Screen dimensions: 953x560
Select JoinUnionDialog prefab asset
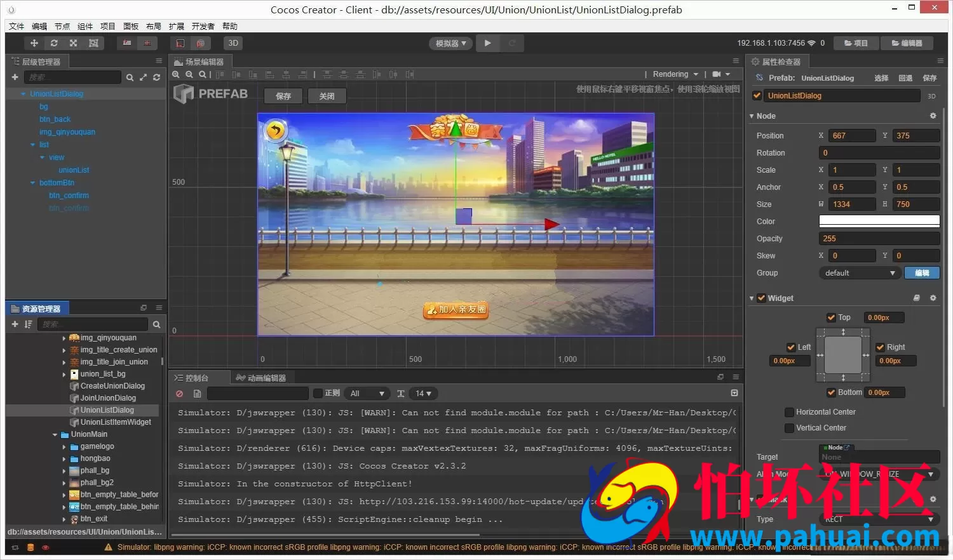108,398
